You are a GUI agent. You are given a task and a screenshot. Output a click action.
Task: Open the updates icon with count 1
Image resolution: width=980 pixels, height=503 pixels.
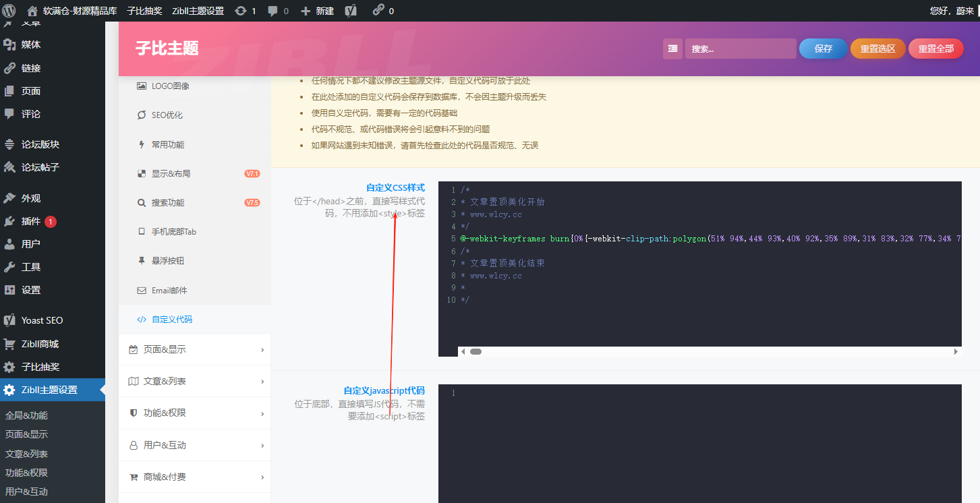(x=241, y=11)
